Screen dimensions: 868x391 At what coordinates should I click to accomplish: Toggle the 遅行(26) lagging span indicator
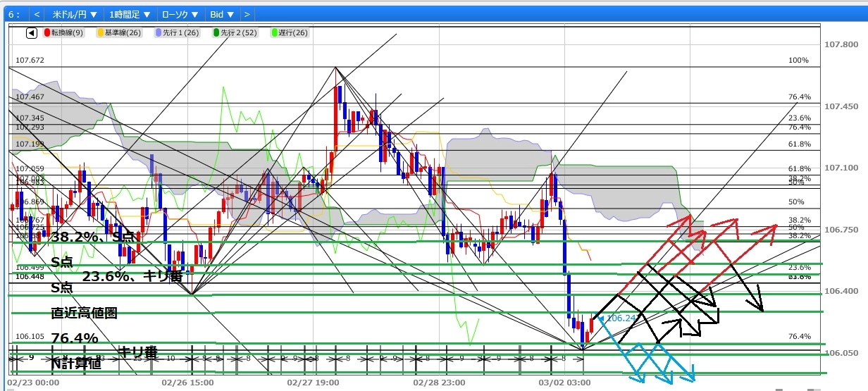293,32
